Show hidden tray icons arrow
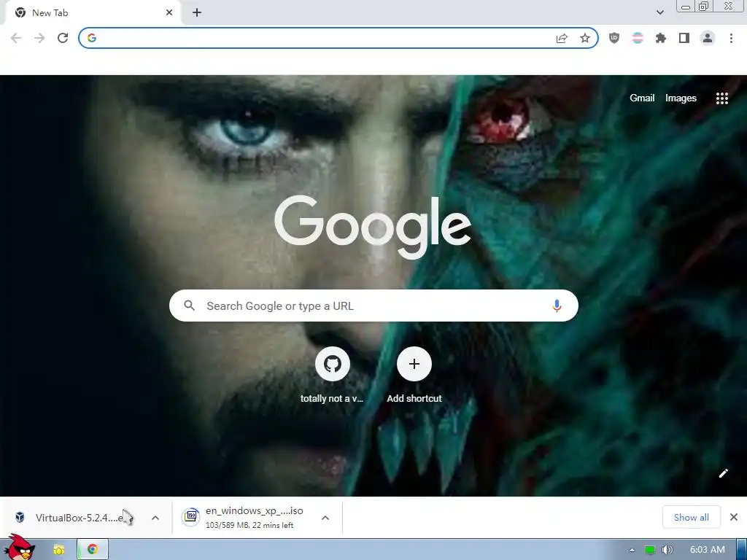The width and height of the screenshot is (747, 560). [x=632, y=550]
